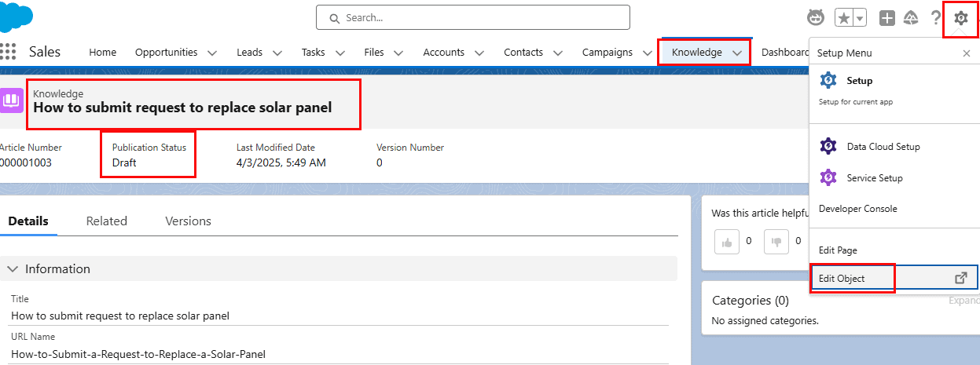The image size is (980, 365).
Task: Click the Draft publication status value
Action: coord(124,162)
